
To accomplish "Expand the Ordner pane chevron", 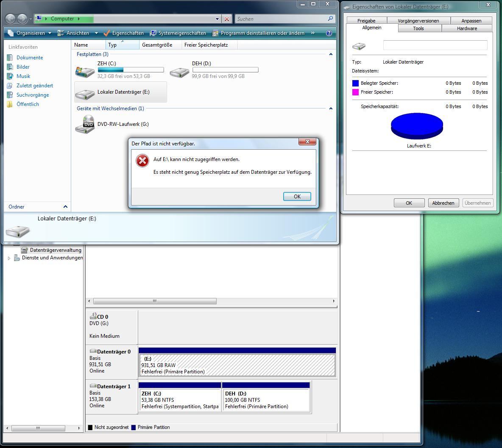I will pyautogui.click(x=65, y=207).
